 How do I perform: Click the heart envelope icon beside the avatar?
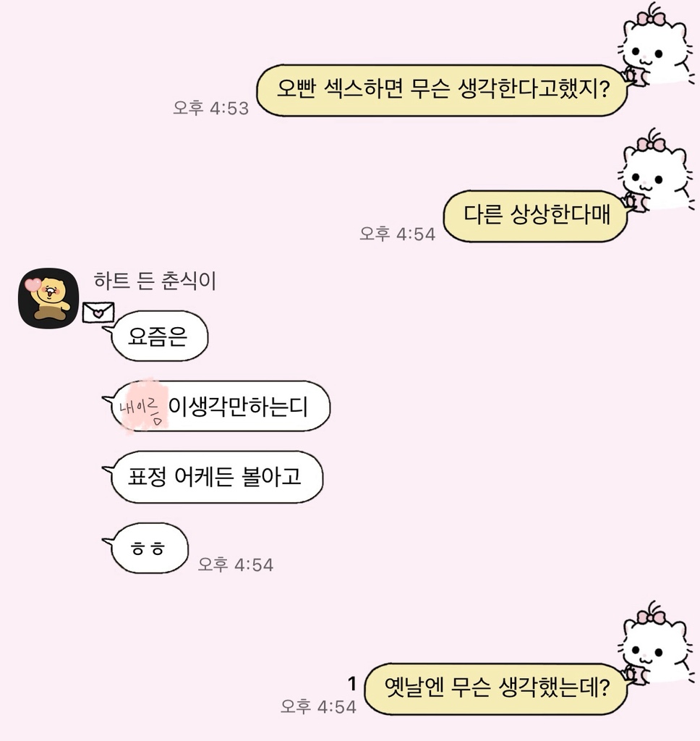point(98,313)
